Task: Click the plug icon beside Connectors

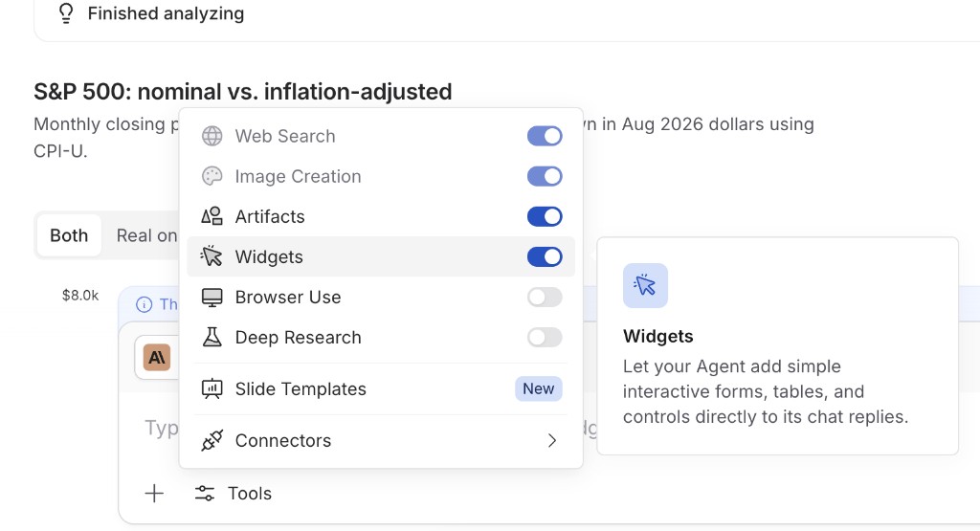Action: pos(212,440)
